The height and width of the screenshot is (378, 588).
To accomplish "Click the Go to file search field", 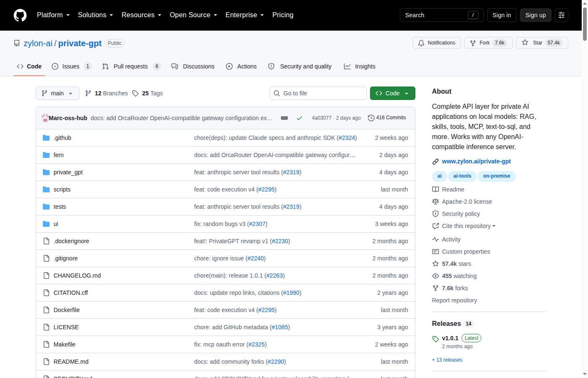I will coord(318,93).
